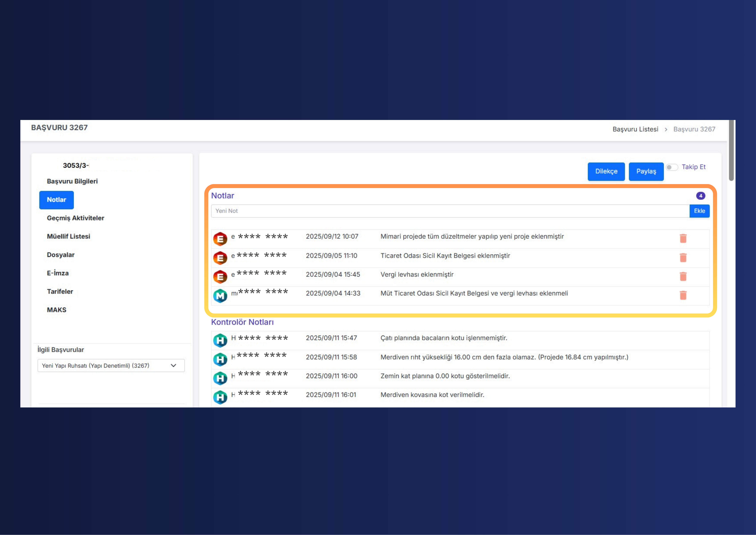756x535 pixels.
Task: Click the date 2025/09/05 11:10
Action: [x=332, y=256]
